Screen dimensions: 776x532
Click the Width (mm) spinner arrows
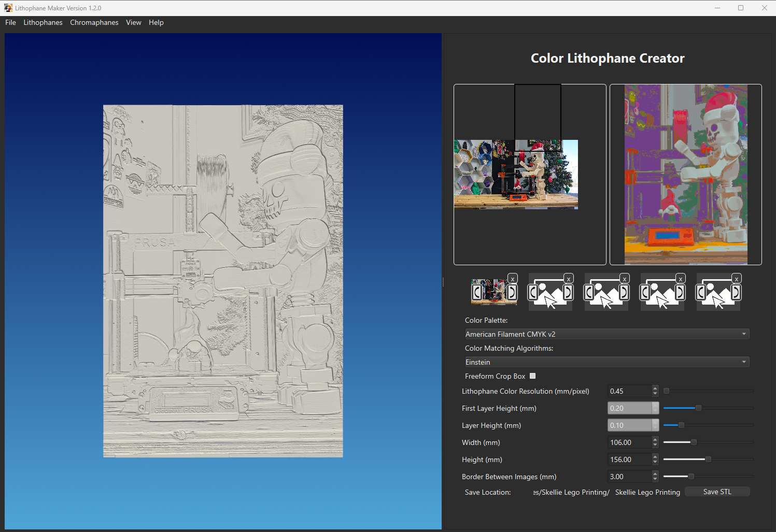pyautogui.click(x=655, y=442)
